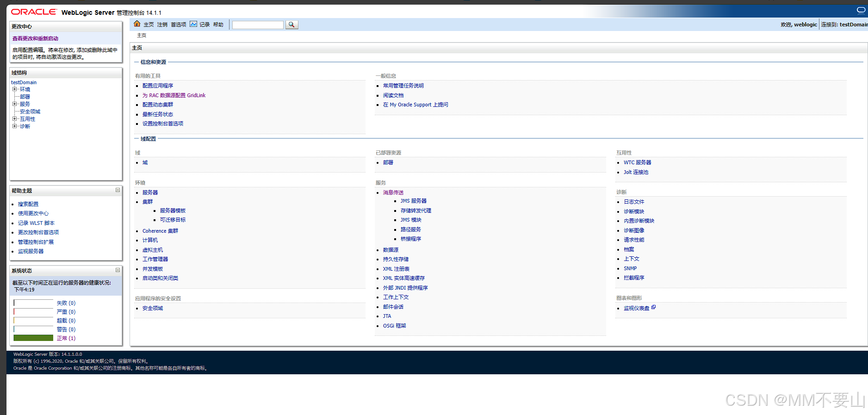Open Jolt 连接池 link

pyautogui.click(x=636, y=172)
